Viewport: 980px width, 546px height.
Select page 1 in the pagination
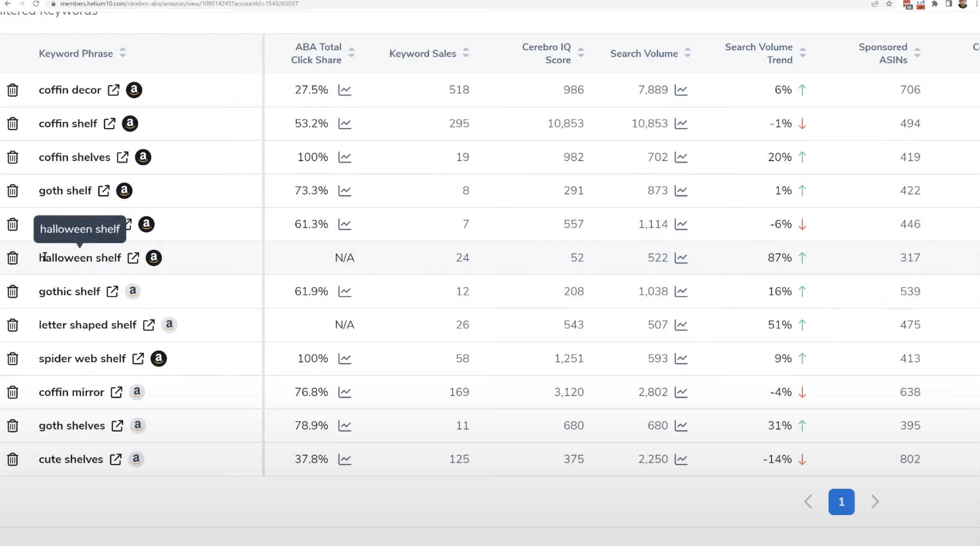click(841, 502)
